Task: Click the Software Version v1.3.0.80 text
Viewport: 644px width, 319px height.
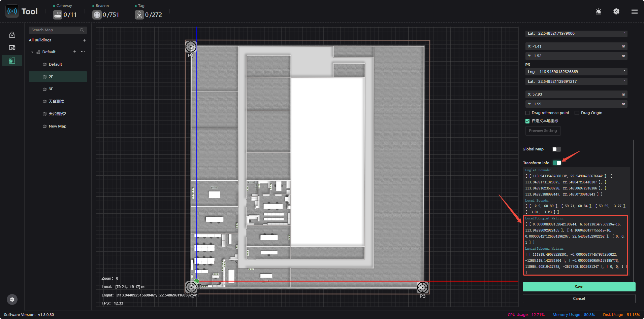Action: pyautogui.click(x=29, y=315)
